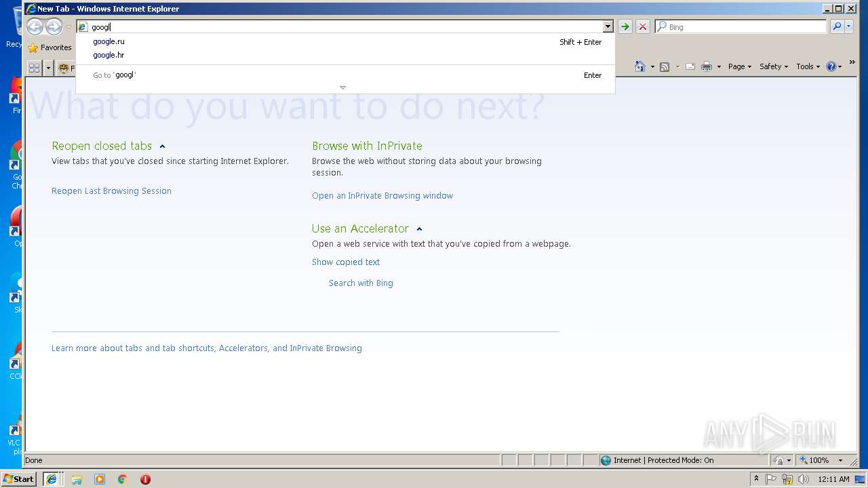Screen dimensions: 868x488
Task: Click the taskbar clock showing 12:11 AM
Action: [x=833, y=479]
